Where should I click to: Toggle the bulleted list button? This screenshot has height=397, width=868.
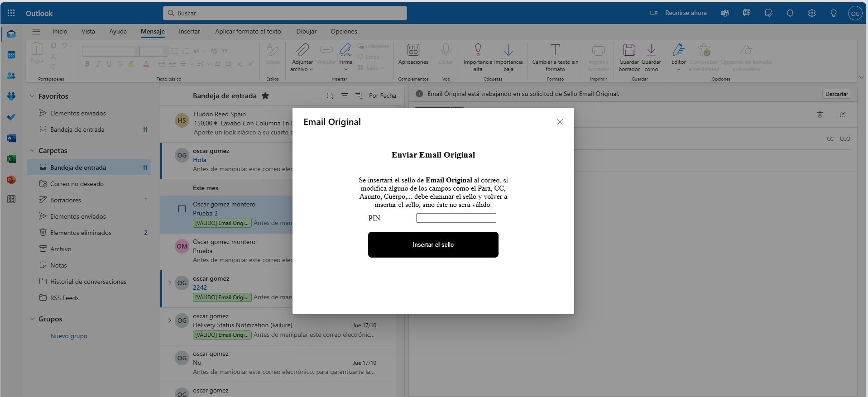point(174,51)
